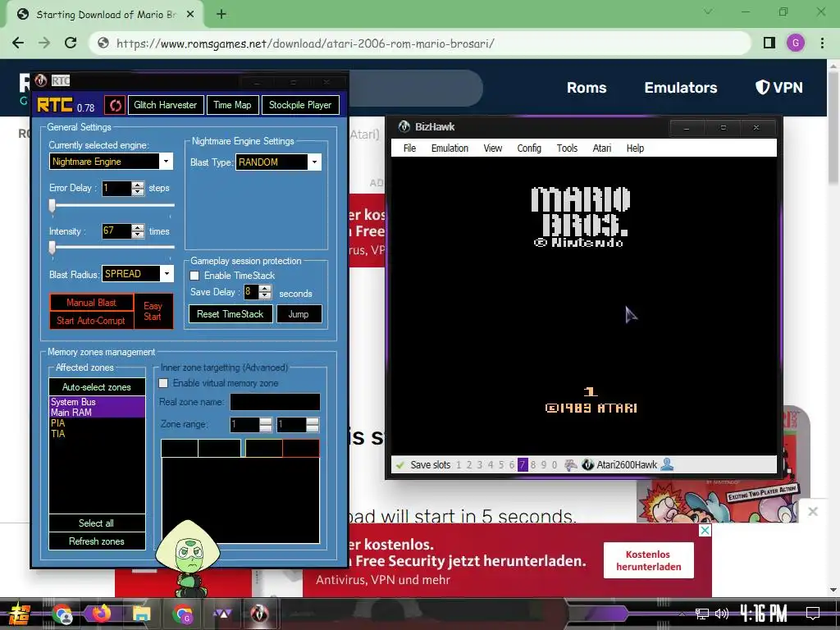Open the Blast Type dropdown

point(314,162)
